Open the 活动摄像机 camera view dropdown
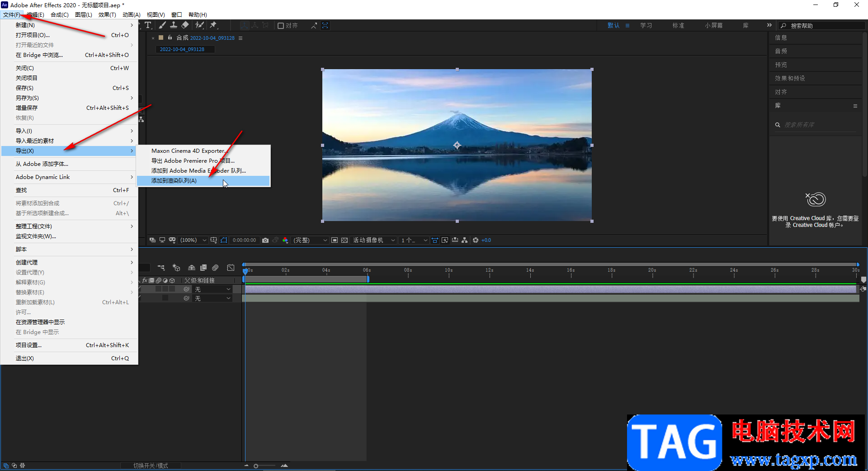This screenshot has height=471, width=868. tap(374, 240)
